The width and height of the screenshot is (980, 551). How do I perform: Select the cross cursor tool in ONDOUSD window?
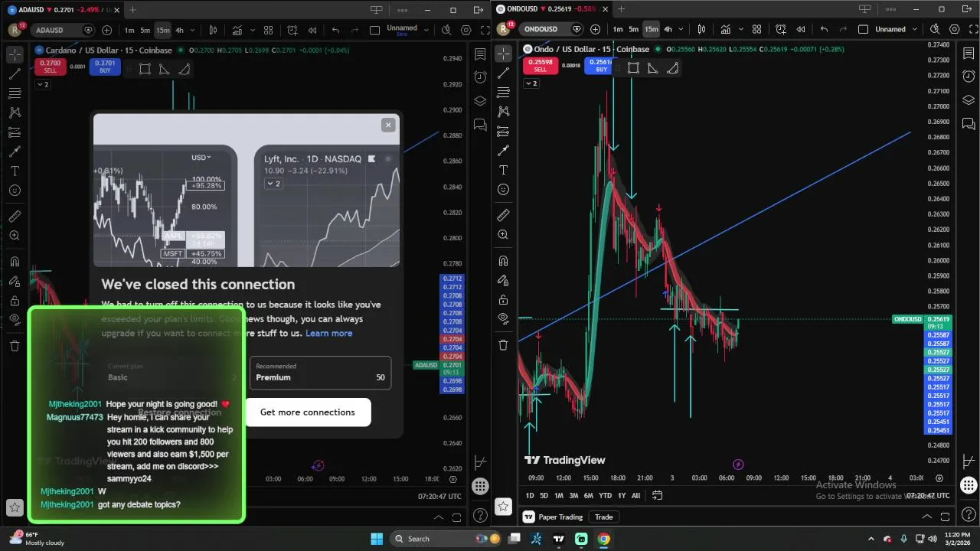point(503,54)
